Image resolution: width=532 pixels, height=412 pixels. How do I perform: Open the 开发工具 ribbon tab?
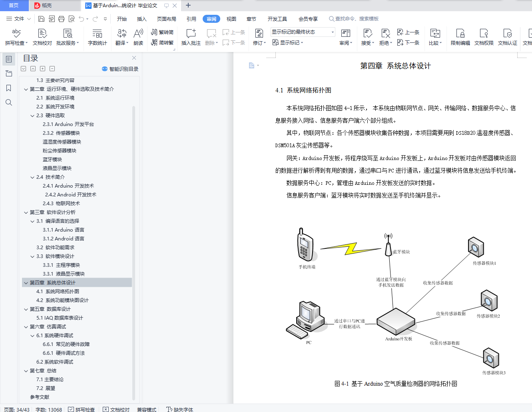[277, 19]
